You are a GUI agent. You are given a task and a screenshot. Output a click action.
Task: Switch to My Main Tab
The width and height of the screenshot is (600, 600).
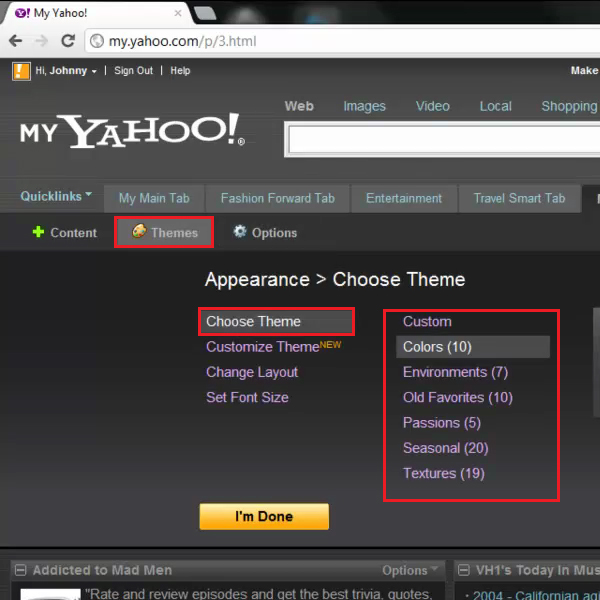click(154, 198)
